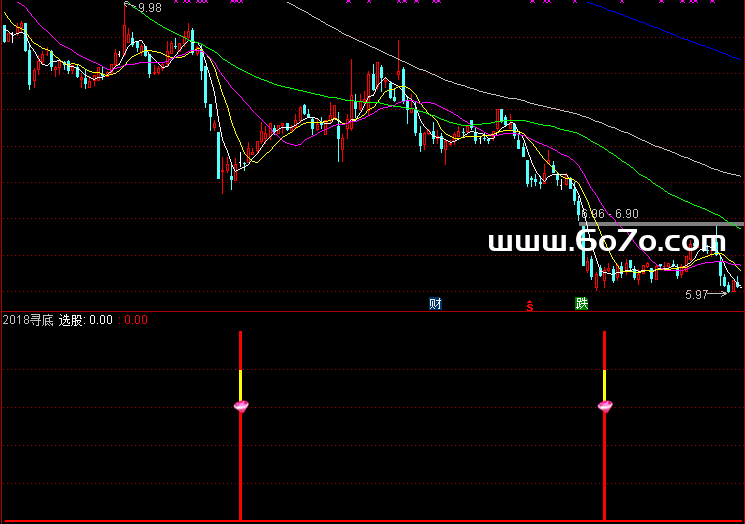Click the left yellow signal bar segment
This screenshot has height=524, width=745.
click(241, 384)
